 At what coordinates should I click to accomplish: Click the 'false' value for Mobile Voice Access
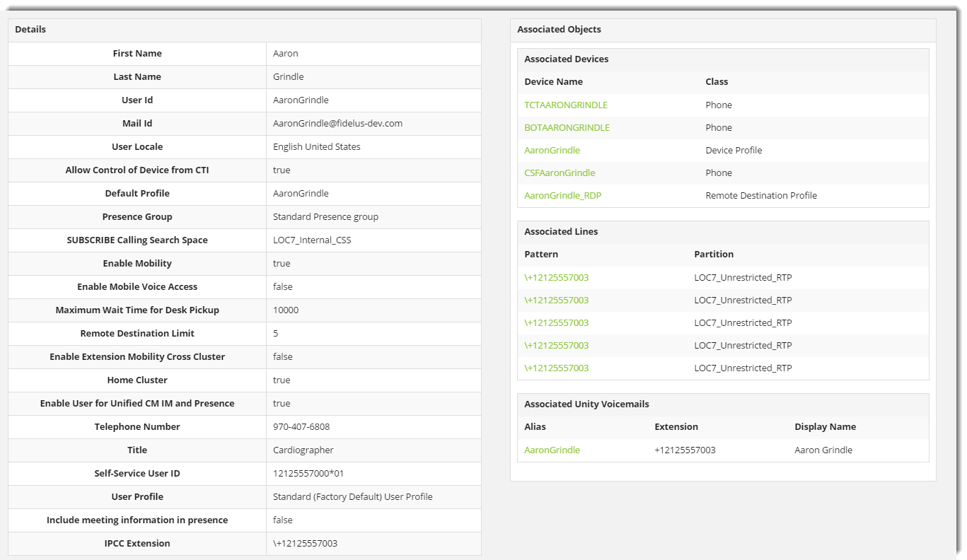tap(283, 286)
